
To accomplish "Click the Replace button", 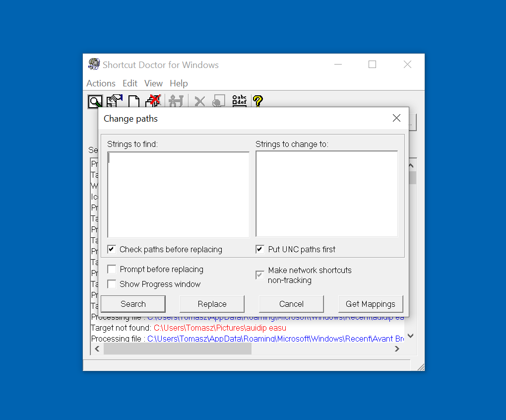I will 212,304.
